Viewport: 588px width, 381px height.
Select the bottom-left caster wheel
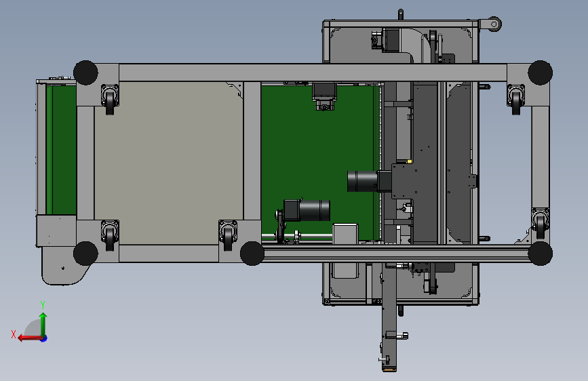pyautogui.click(x=110, y=235)
